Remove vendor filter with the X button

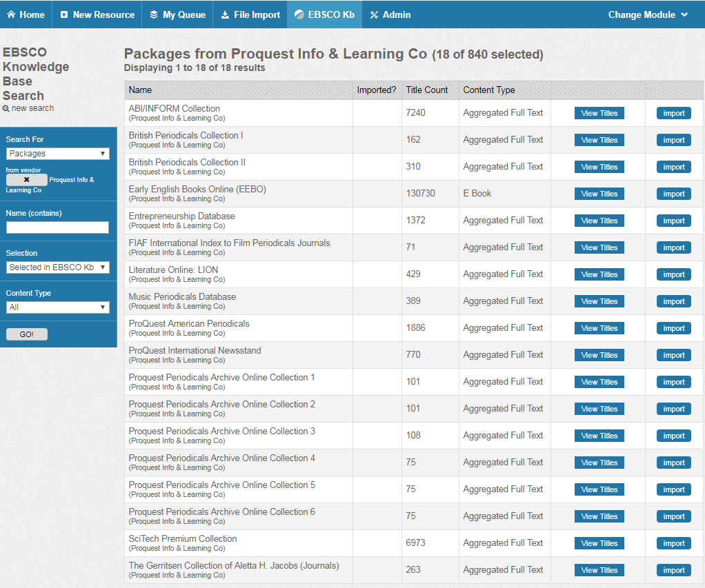coord(26,180)
